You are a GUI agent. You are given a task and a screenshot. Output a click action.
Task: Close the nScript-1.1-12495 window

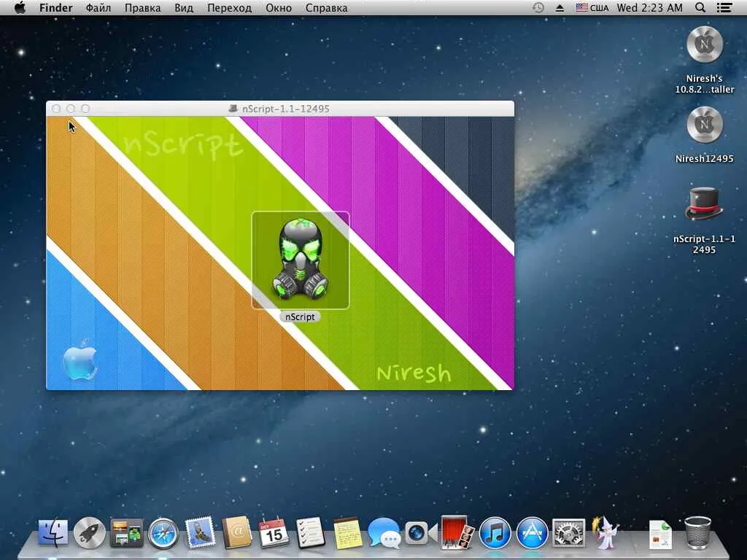(x=56, y=109)
